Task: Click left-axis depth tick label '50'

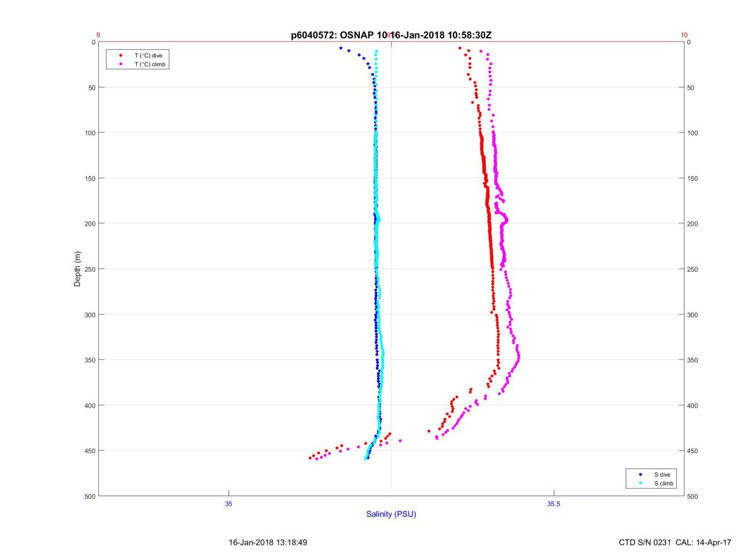Action: pos(91,88)
